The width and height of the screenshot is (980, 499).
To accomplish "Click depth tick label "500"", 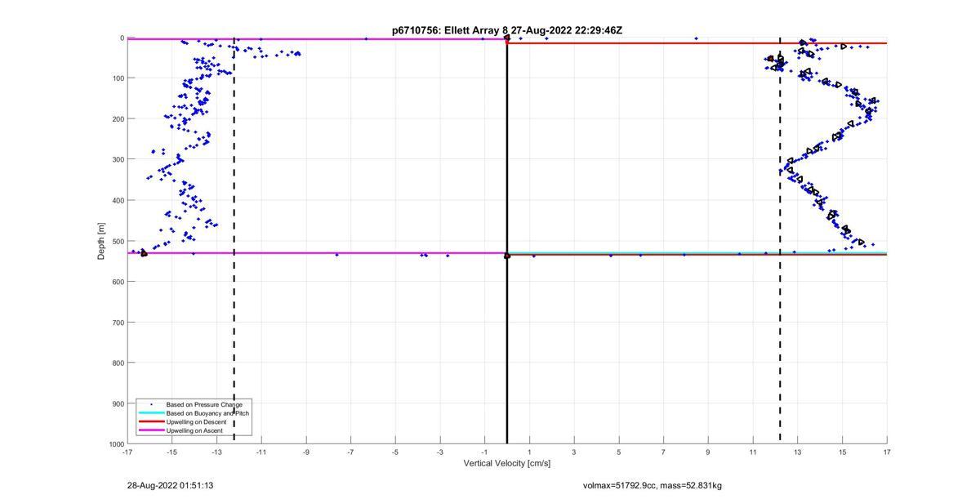I will [x=118, y=241].
